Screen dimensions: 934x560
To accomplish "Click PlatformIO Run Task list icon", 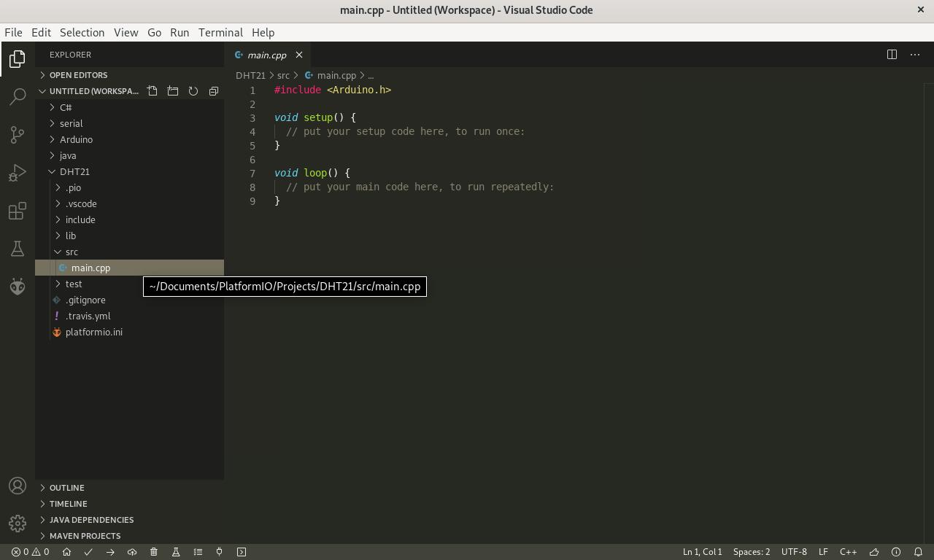I will pos(198,552).
